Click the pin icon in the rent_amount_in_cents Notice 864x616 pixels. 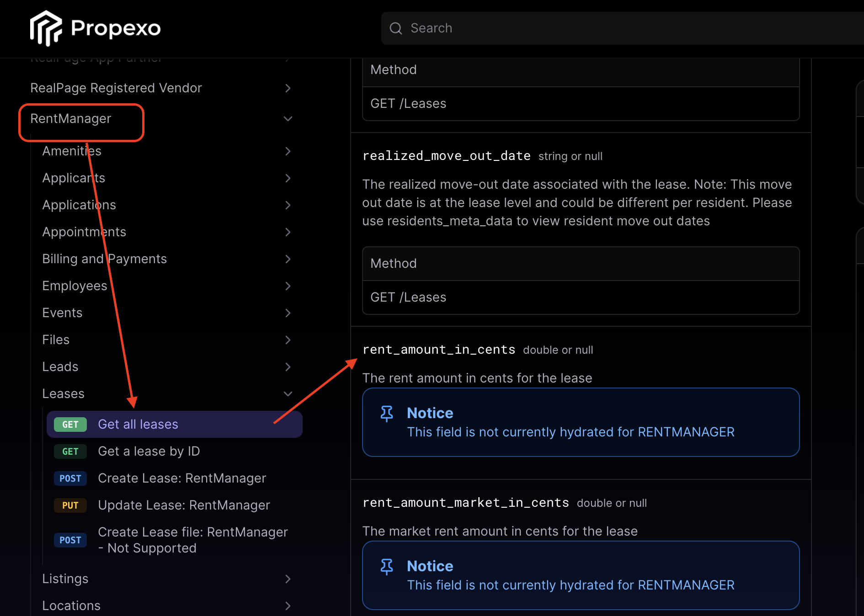click(387, 413)
